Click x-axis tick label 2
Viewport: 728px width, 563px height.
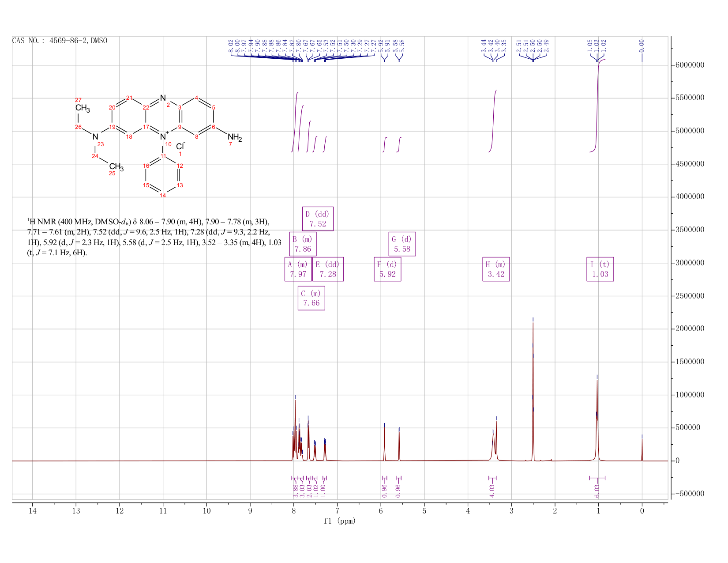tap(555, 511)
